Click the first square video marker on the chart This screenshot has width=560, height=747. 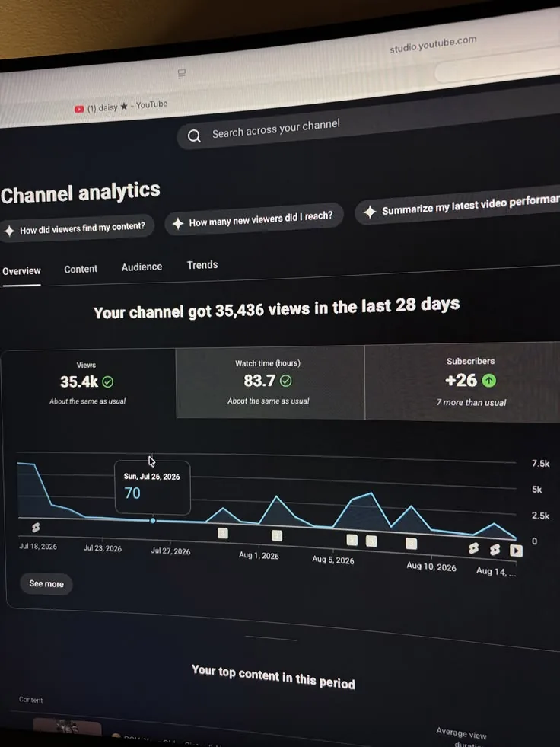point(223,533)
